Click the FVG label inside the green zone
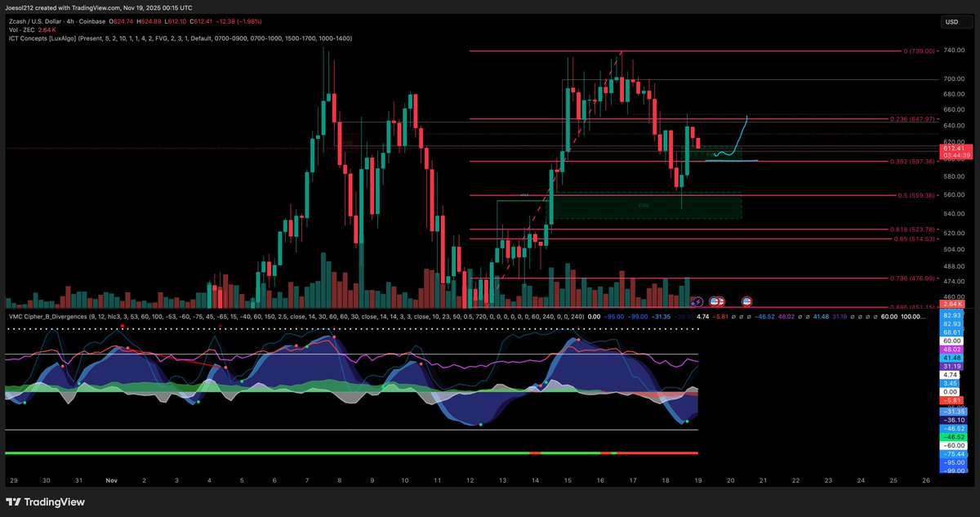The image size is (980, 517). coord(645,207)
